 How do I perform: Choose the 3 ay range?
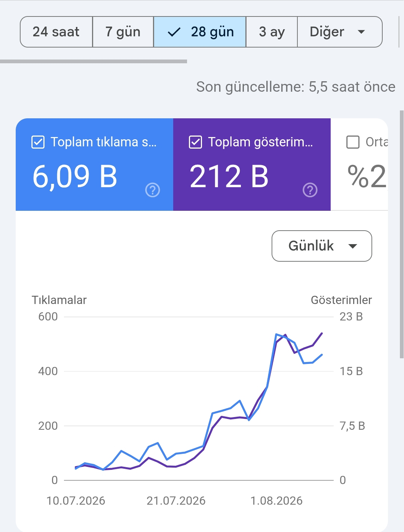click(x=272, y=32)
